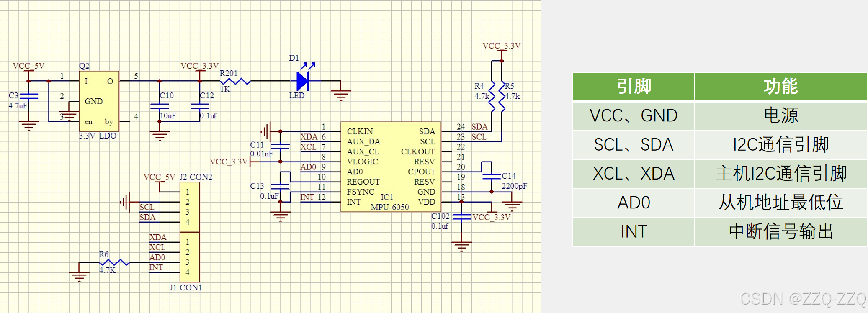Screen dimensions: 868x313
Task: Click the R201 1K resistor symbol
Action: pyautogui.click(x=235, y=81)
